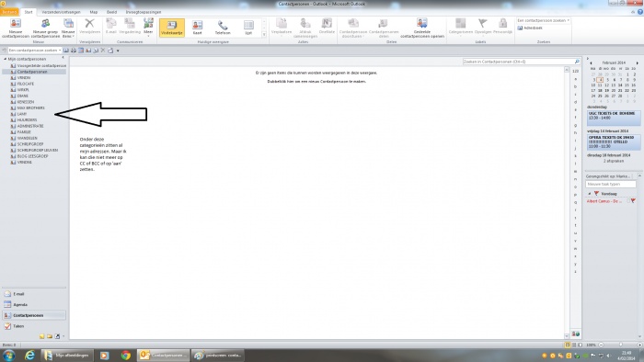
Task: Select the Kaart view icon
Action: [197, 28]
